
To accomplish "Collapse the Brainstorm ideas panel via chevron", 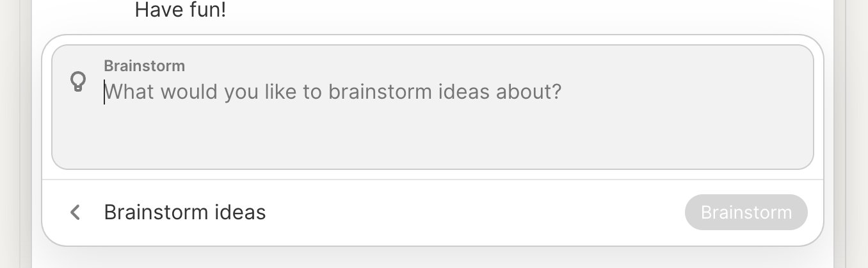I will click(76, 212).
